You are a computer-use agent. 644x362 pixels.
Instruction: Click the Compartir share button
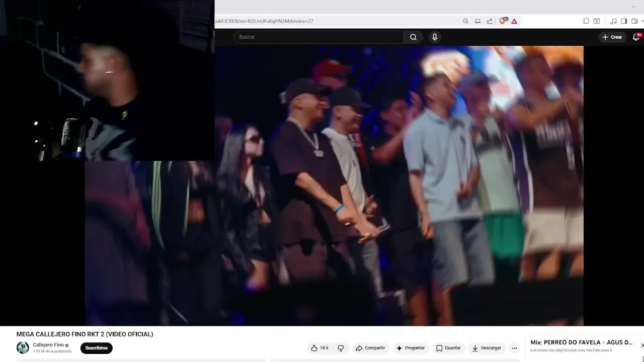pos(370,348)
